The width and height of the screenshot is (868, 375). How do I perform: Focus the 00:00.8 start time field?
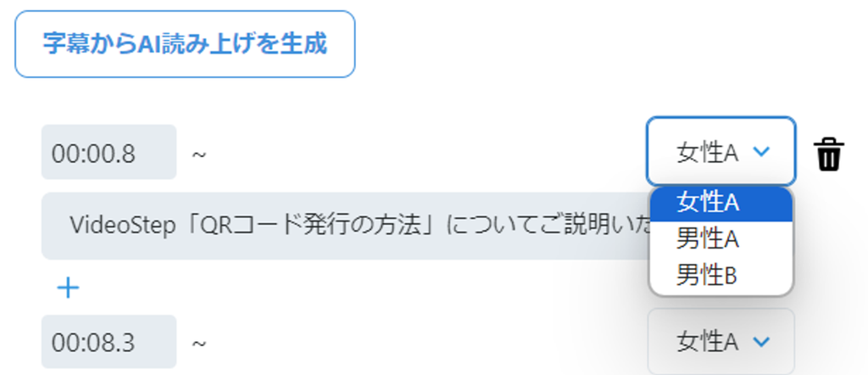109,153
